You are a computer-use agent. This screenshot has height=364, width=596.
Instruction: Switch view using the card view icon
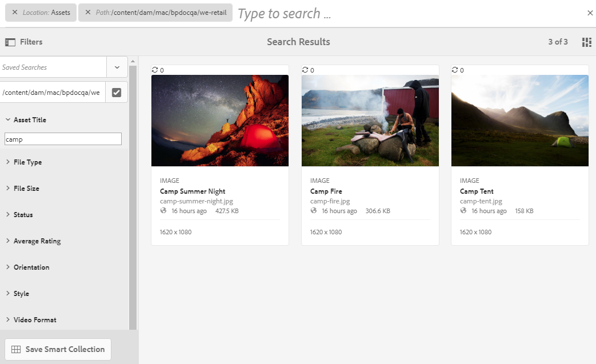586,42
